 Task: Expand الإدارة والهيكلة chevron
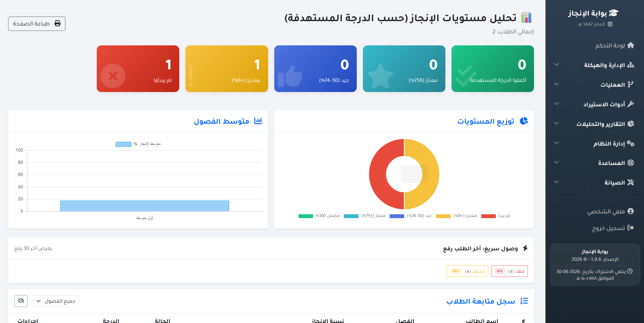point(557,64)
